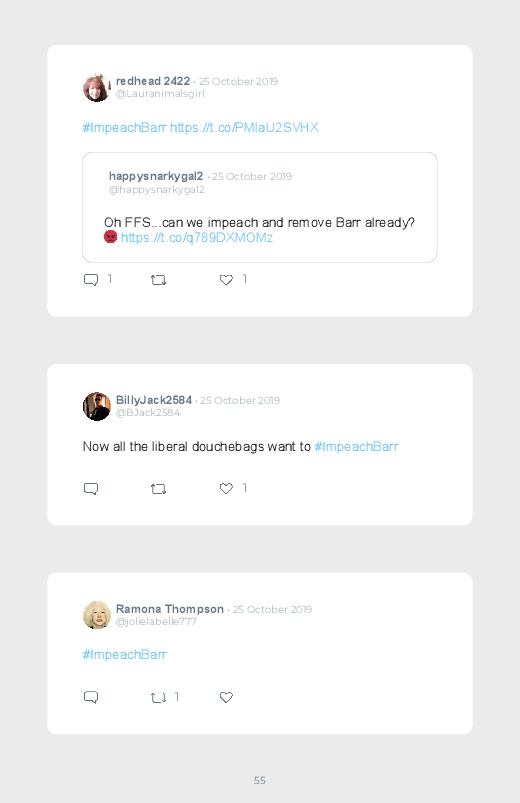Reply to Ramona Thompson's tweet

pos(91,697)
